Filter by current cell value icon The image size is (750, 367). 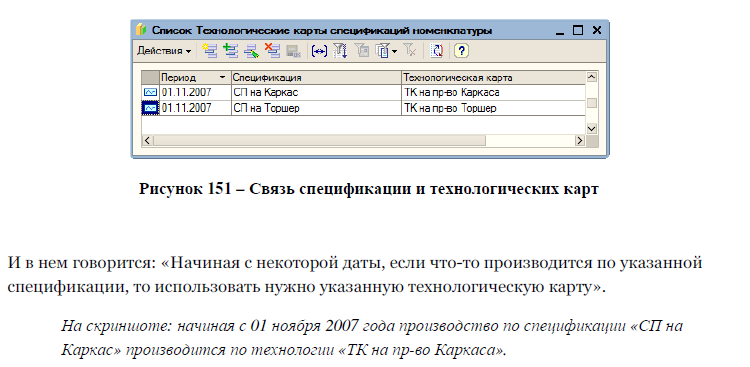361,51
